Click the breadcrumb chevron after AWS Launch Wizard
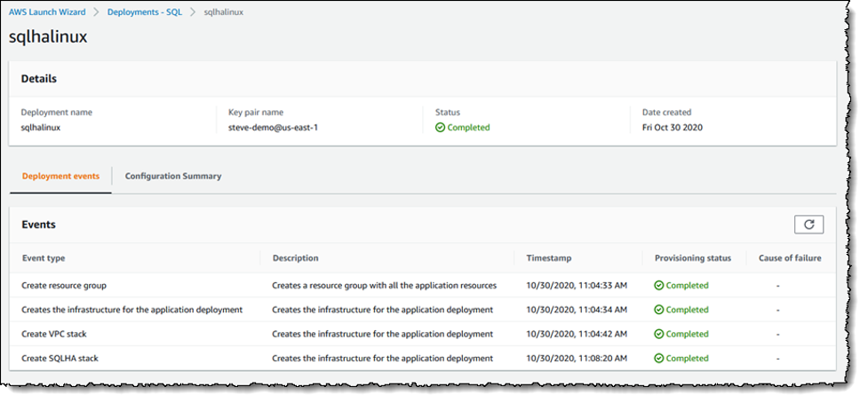This screenshot has width=868, height=403. point(96,12)
